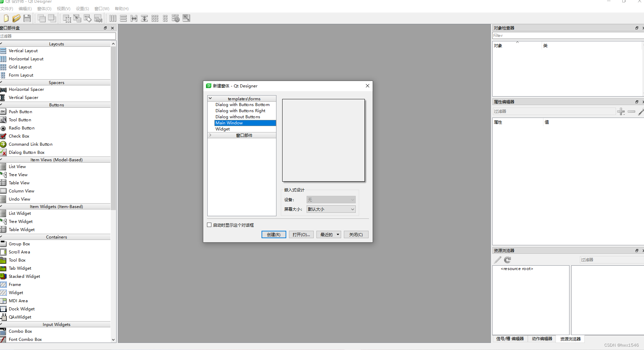
Task: Expand the 窗口部件 tree group in dialog
Action: 210,135
